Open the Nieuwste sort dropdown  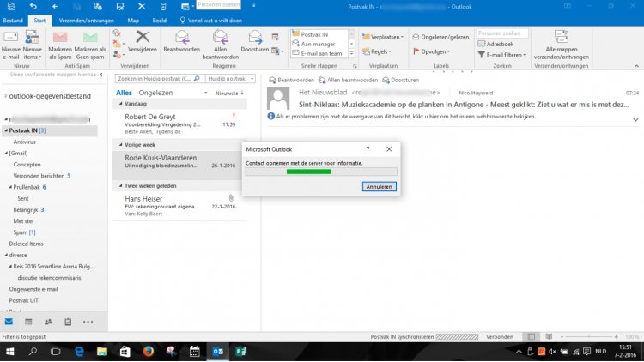pos(228,92)
